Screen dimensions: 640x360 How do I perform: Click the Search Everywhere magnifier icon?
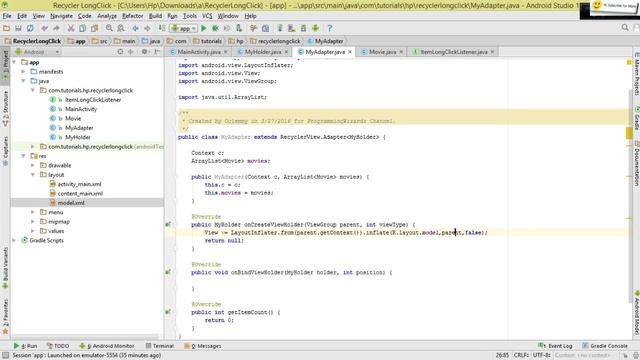tap(625, 28)
